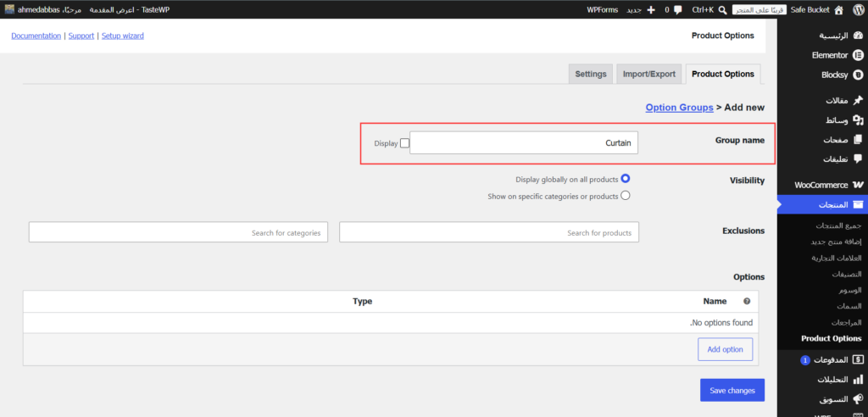Switch to the Import/Export tab
Viewport: 868px width, 417px height.
[648, 74]
